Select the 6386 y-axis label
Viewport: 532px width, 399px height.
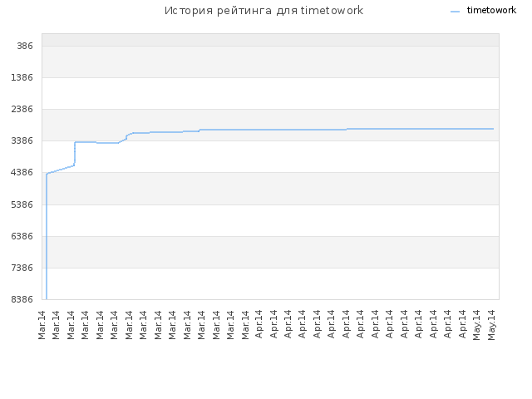[22, 236]
